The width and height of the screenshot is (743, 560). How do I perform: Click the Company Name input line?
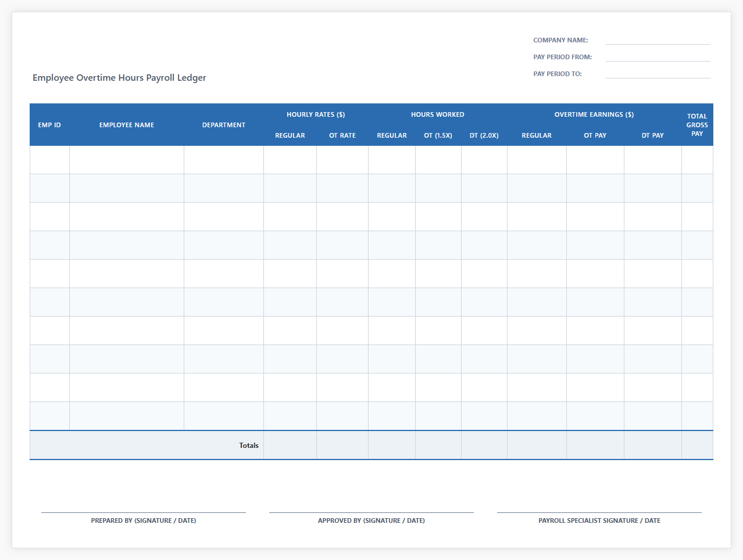click(658, 40)
